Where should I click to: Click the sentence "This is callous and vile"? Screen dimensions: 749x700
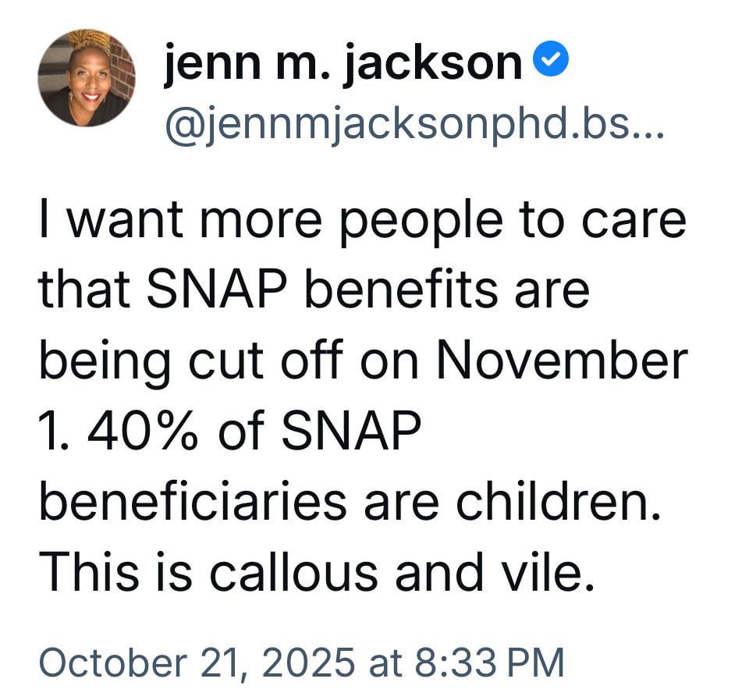pos(311,572)
